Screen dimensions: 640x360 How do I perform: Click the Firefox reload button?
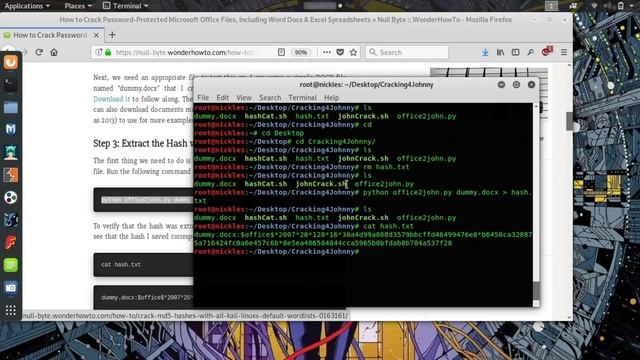click(x=39, y=52)
